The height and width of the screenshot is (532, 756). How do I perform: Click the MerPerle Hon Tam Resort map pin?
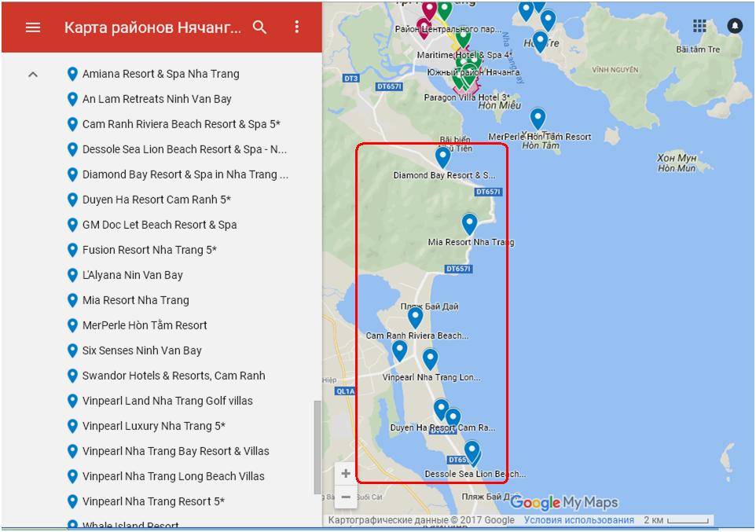pos(538,119)
